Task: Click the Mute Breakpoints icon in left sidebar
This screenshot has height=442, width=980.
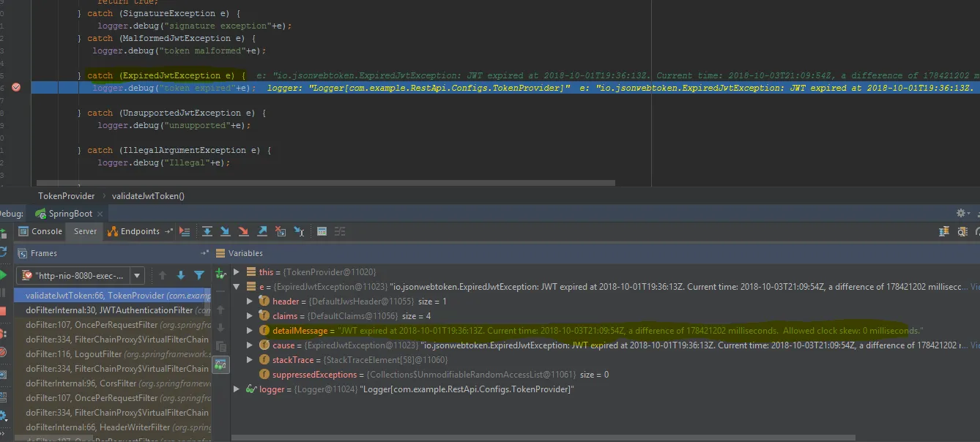Action: tap(4, 352)
